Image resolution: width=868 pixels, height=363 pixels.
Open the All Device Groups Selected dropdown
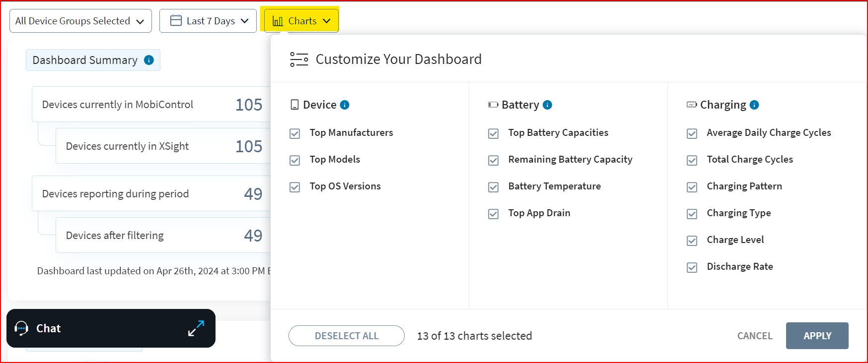pyautogui.click(x=80, y=21)
